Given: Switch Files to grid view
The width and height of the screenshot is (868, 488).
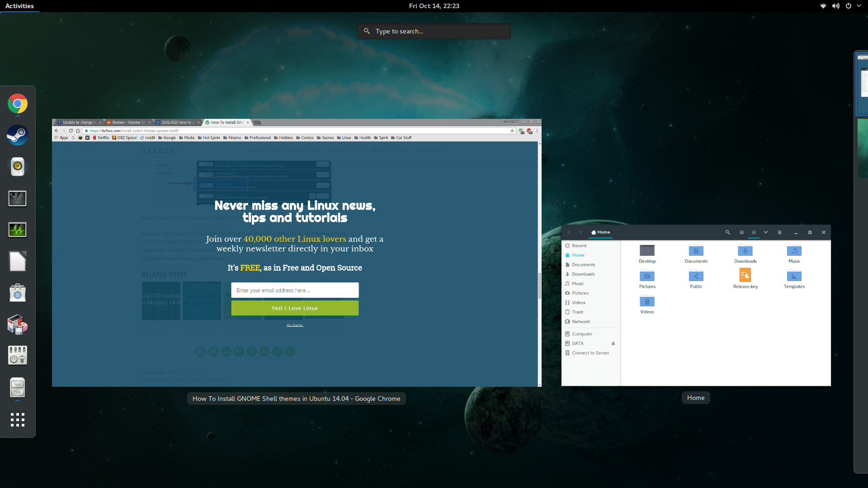Looking at the screenshot, I should coord(754,232).
